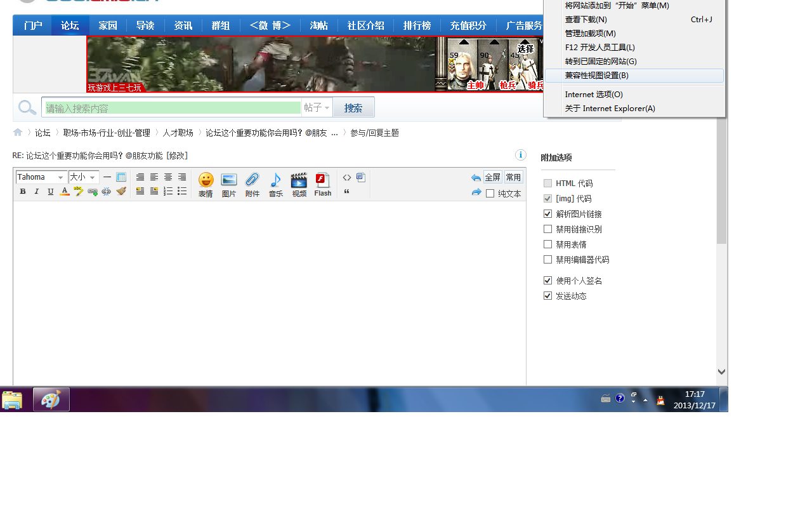Image resolution: width=812 pixels, height=508 pixels.
Task: Open the 论坛 navigation tab
Action: click(70, 25)
